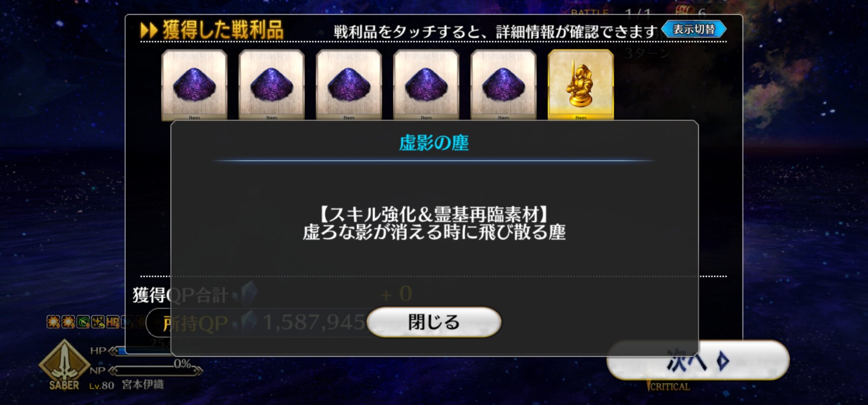
Task: Toggle loot display with 表示切替 button
Action: point(694,29)
